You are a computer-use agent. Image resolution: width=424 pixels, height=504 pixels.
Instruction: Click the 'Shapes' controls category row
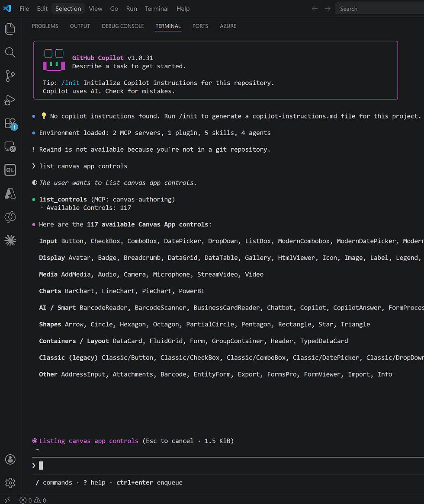[205, 325]
